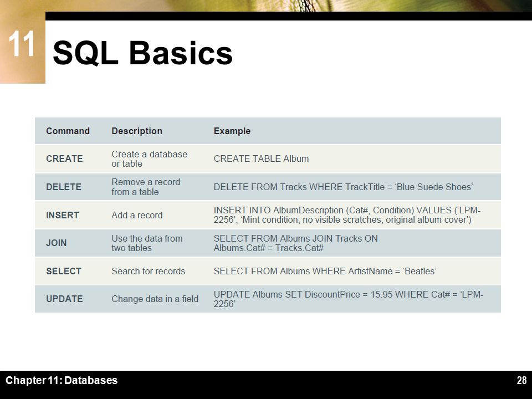Click the slide number '28'
Viewport: 532px width, 399px height.
pos(521,380)
